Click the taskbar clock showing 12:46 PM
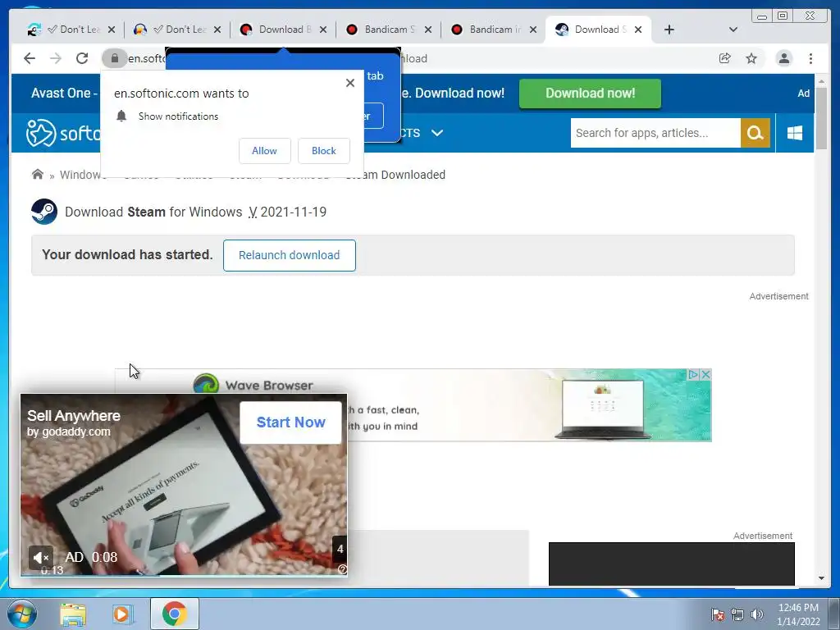 click(798, 614)
